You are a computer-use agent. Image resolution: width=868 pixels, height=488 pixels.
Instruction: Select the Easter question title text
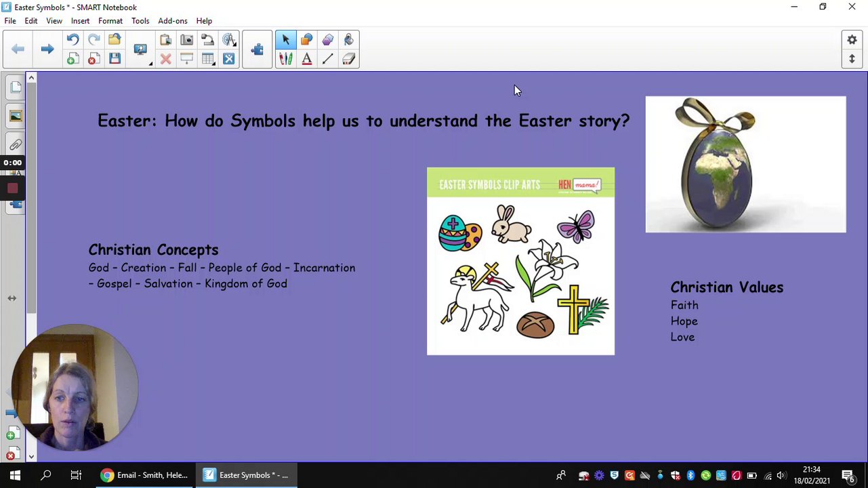click(x=364, y=121)
